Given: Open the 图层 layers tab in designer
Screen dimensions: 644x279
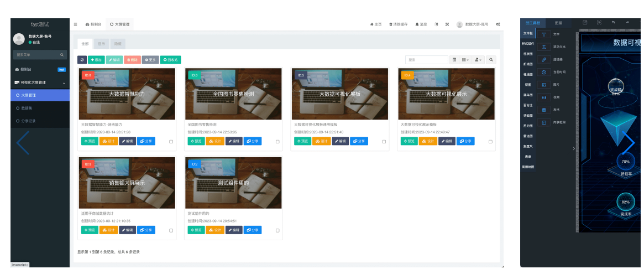Looking at the screenshot, I should [558, 23].
